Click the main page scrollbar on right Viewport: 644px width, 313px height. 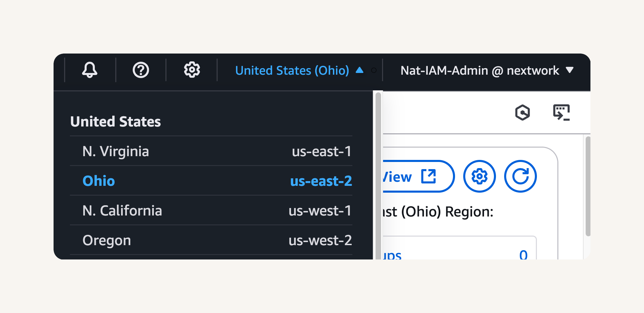(588, 186)
